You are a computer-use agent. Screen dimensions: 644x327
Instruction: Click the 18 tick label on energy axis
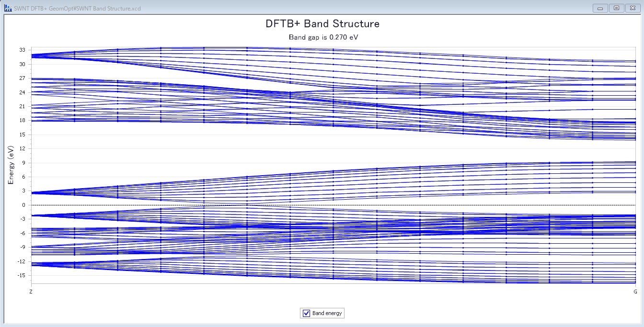[22, 120]
